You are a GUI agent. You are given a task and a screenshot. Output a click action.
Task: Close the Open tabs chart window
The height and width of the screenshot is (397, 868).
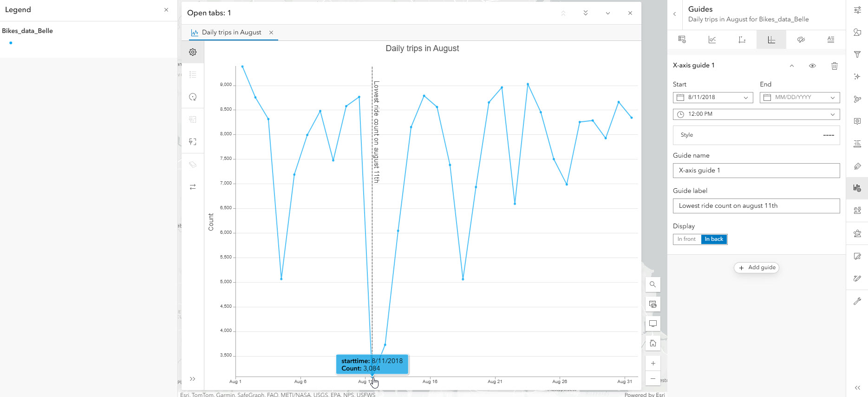pyautogui.click(x=630, y=13)
